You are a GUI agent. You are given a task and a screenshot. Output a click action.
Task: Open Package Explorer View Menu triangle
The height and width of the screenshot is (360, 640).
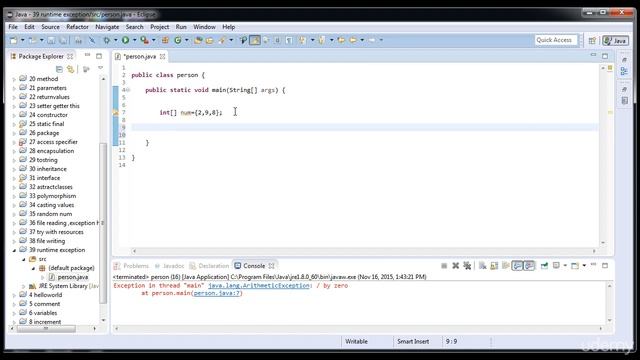100,69
